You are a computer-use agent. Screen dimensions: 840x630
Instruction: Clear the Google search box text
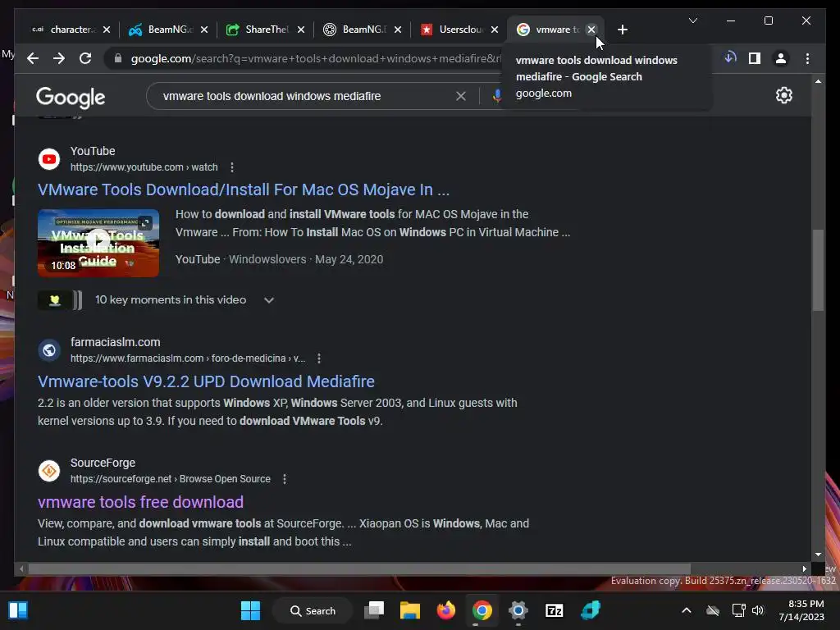coord(461,96)
